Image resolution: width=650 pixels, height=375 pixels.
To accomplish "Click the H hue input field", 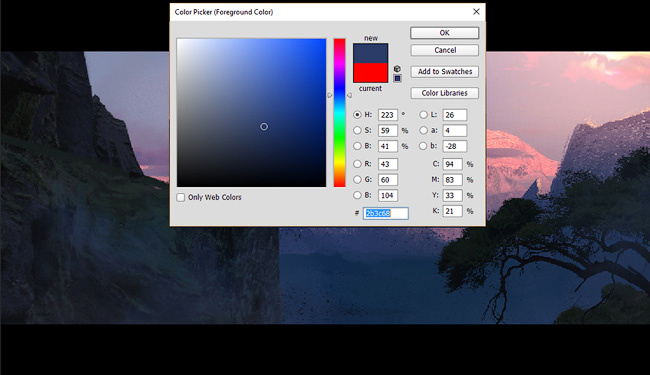I will coord(388,115).
